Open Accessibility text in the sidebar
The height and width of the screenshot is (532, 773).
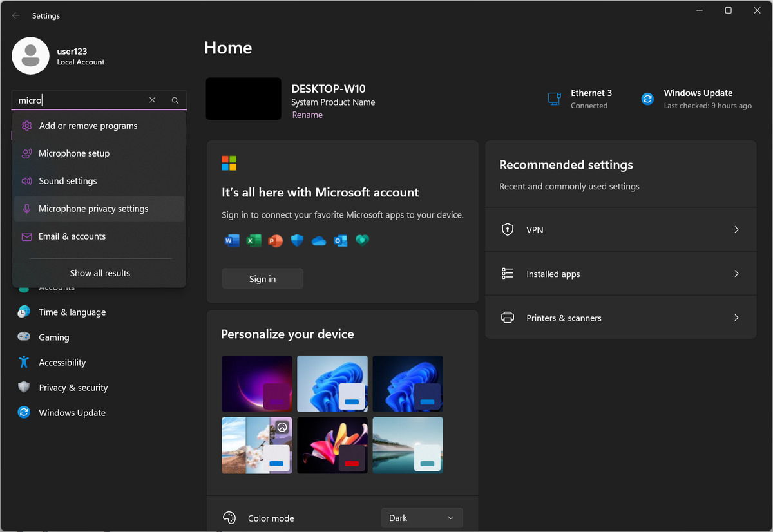coord(62,362)
